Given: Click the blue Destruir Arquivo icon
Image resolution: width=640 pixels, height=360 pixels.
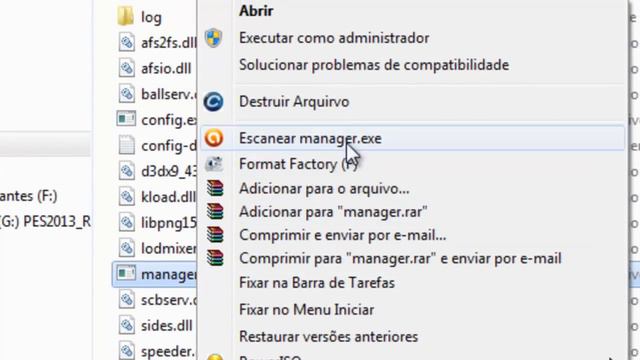Looking at the screenshot, I should [213, 102].
